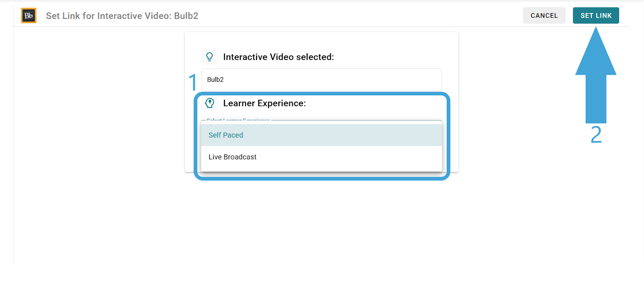Cancel setting the interactive video link

tap(544, 16)
